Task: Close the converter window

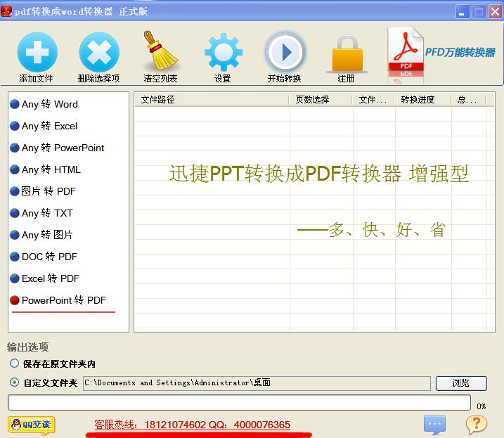Action: point(496,12)
